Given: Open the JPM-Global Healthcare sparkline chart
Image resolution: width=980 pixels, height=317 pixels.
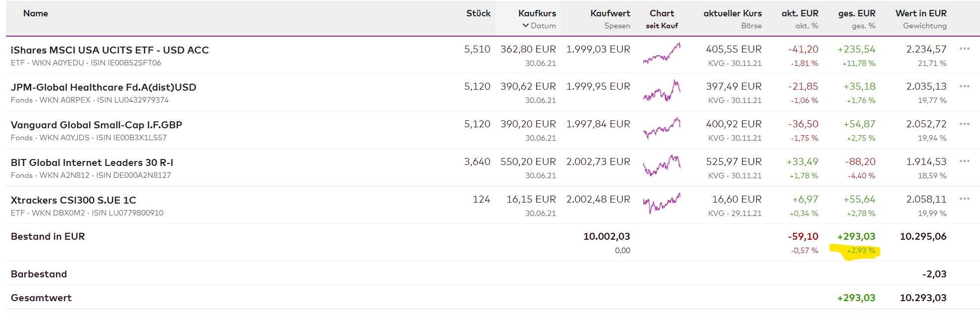Looking at the screenshot, I should pos(662,91).
